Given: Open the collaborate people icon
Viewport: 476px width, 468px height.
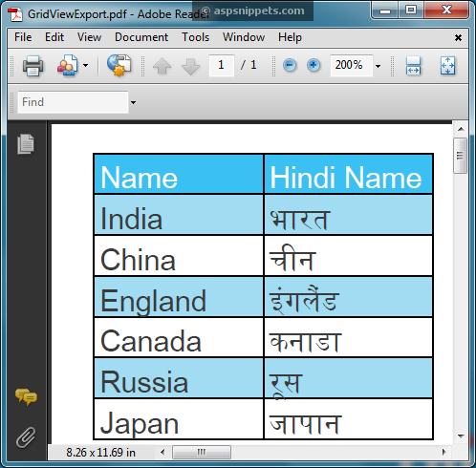Looking at the screenshot, I should [x=68, y=65].
